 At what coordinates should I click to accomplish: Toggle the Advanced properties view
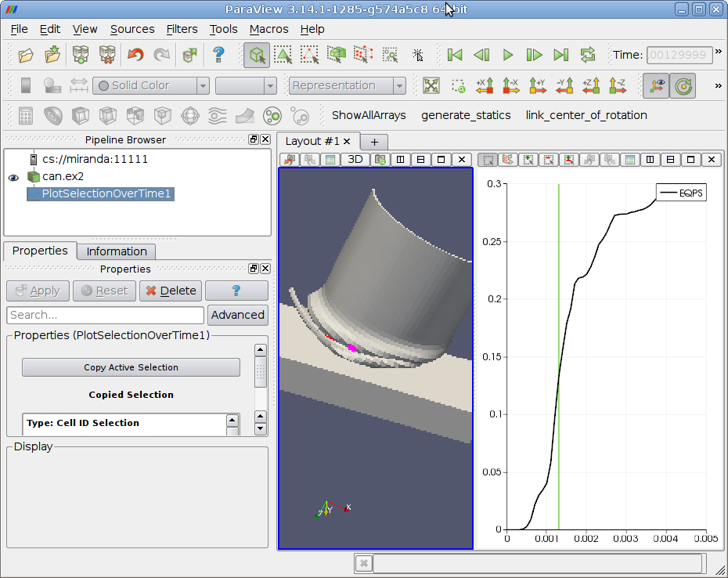pyautogui.click(x=238, y=315)
